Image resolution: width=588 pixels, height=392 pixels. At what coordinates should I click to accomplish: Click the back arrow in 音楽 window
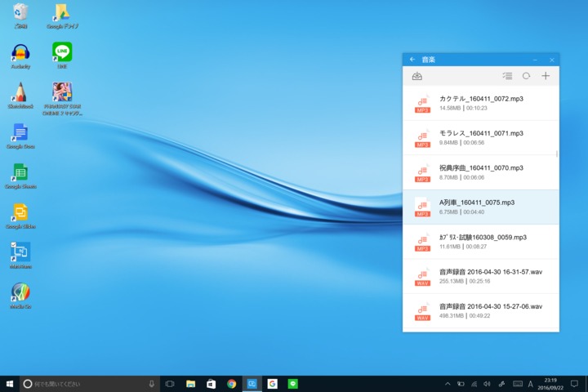pos(412,60)
